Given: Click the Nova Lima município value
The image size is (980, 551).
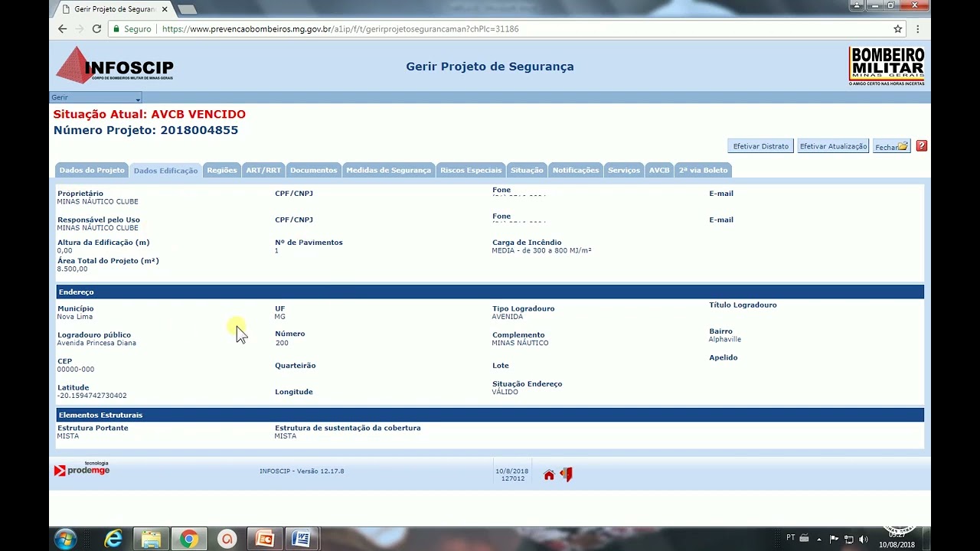Looking at the screenshot, I should 75,317.
